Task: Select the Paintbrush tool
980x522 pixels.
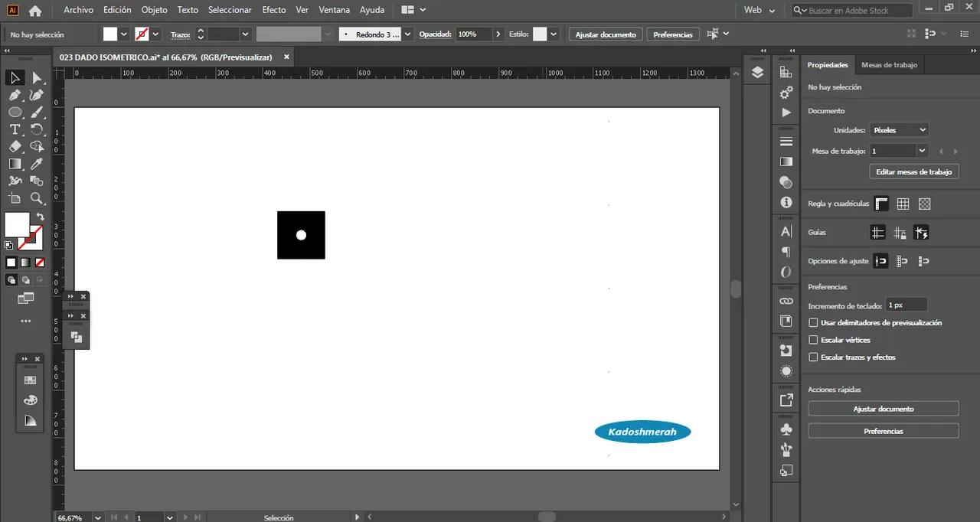Action: [x=36, y=113]
